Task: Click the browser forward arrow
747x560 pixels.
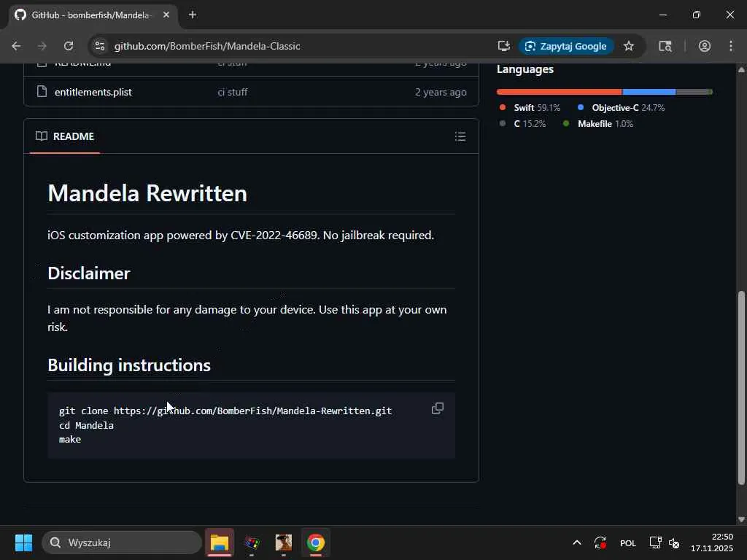Action: [x=42, y=46]
